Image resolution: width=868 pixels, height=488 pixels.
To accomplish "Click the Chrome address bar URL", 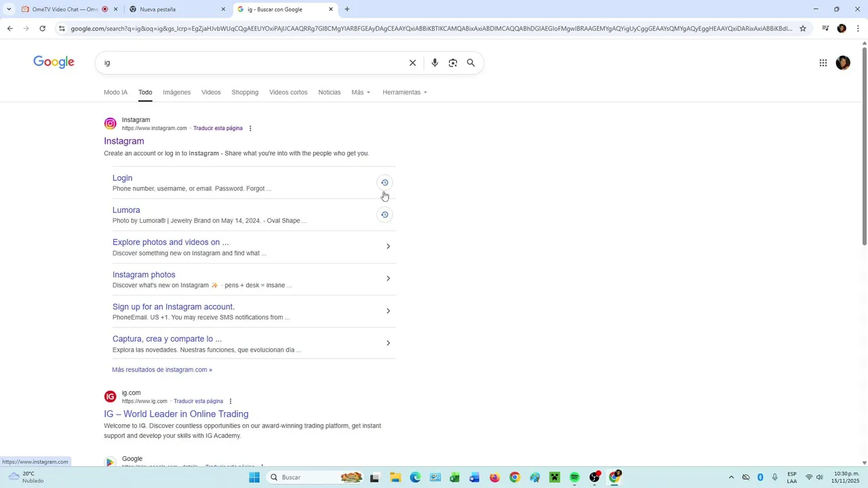I will (431, 28).
